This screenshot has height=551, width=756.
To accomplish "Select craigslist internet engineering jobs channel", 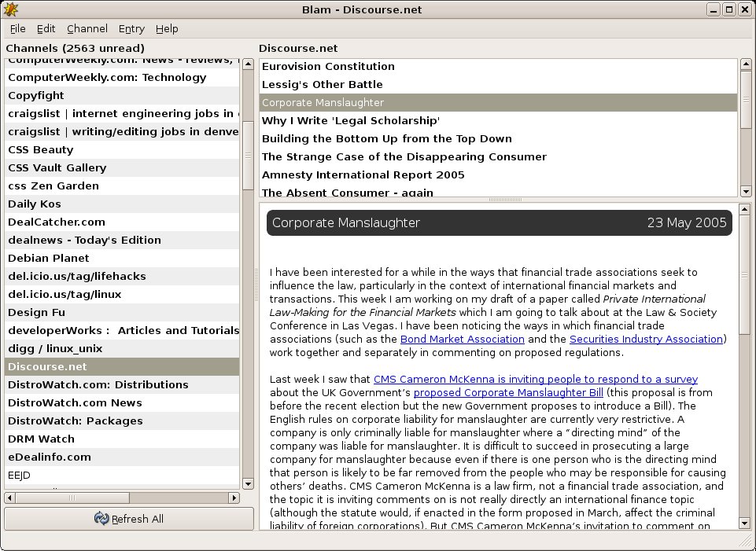I will point(122,114).
